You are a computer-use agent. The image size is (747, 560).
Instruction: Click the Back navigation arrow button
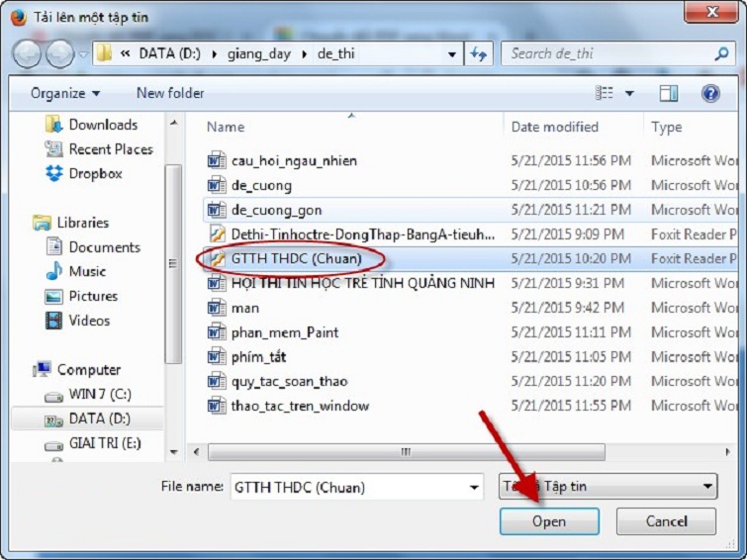click(27, 53)
